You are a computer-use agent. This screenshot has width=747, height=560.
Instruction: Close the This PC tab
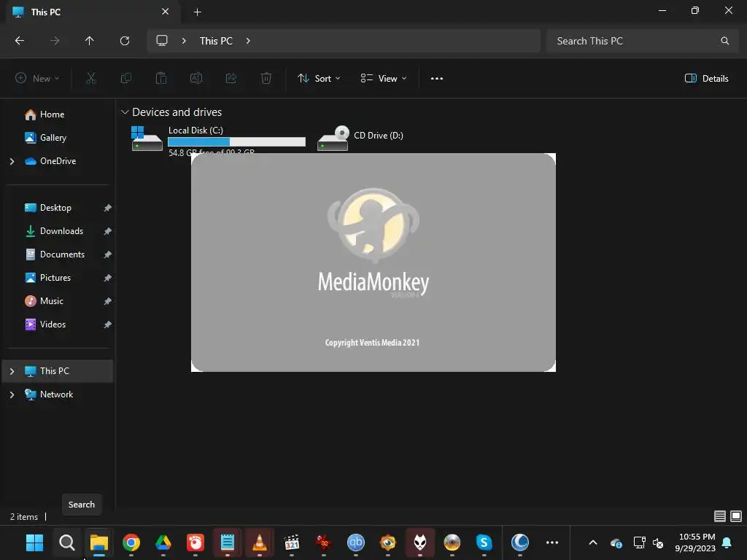click(165, 12)
